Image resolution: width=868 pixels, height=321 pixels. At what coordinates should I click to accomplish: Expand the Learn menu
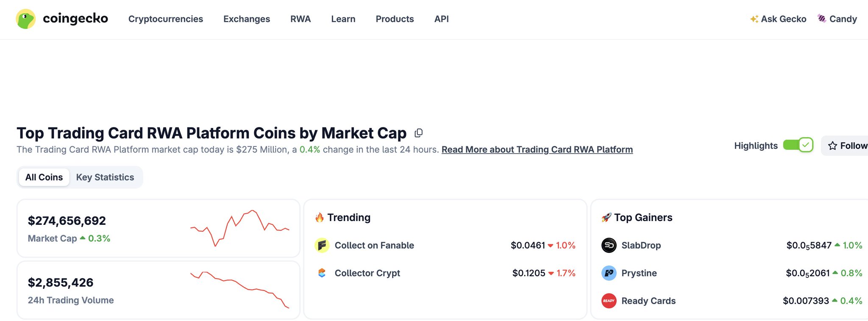pyautogui.click(x=343, y=19)
